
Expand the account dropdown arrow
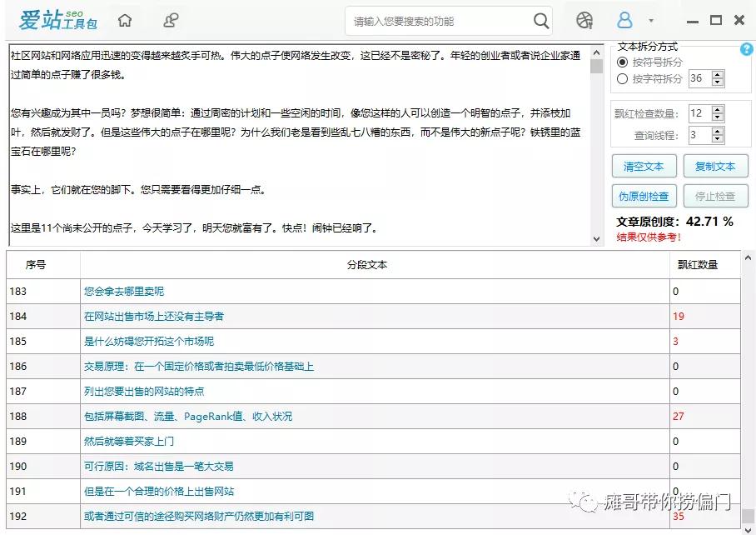(x=651, y=21)
